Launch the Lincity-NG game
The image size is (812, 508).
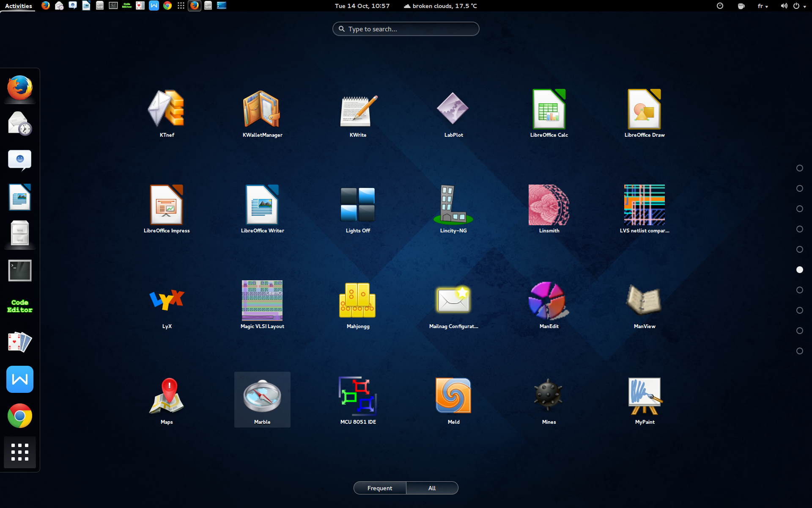click(453, 209)
